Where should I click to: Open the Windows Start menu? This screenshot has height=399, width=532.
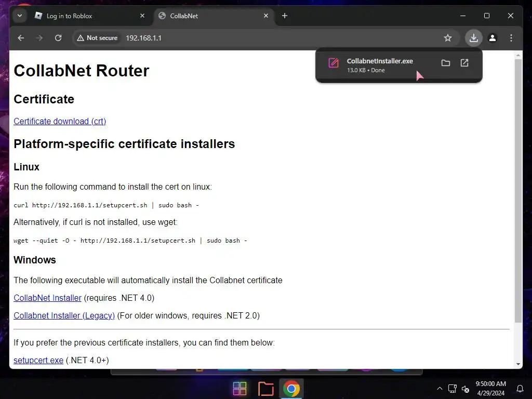240,389
